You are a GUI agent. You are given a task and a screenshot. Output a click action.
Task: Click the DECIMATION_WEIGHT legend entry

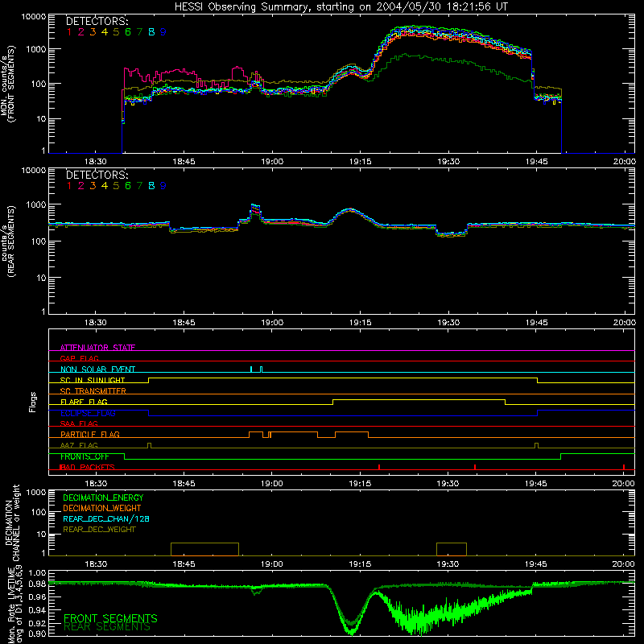(x=102, y=508)
